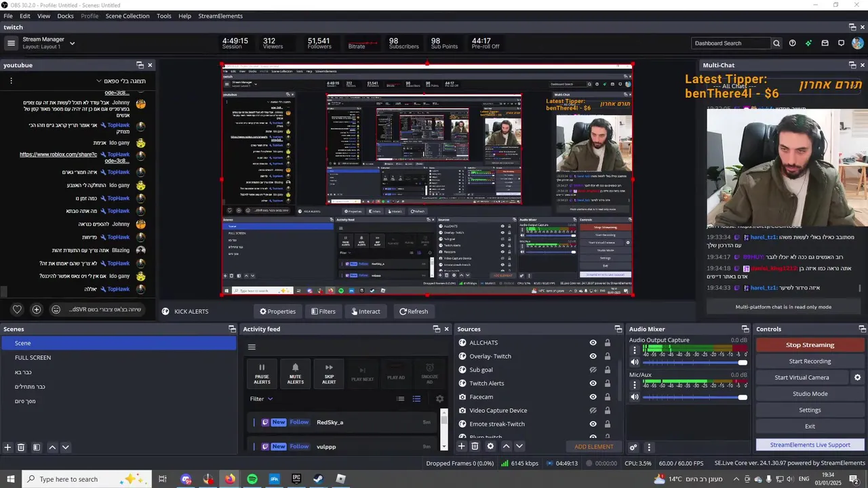The width and height of the screenshot is (868, 488).
Task: Open the Scene Collection menu
Action: 127,16
